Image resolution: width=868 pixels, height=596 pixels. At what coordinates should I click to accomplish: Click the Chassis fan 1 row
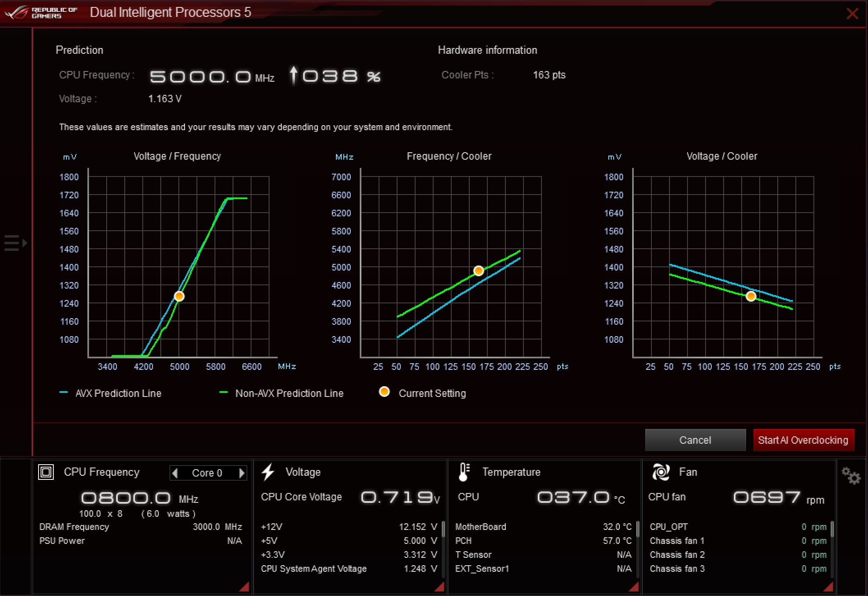pyautogui.click(x=738, y=541)
